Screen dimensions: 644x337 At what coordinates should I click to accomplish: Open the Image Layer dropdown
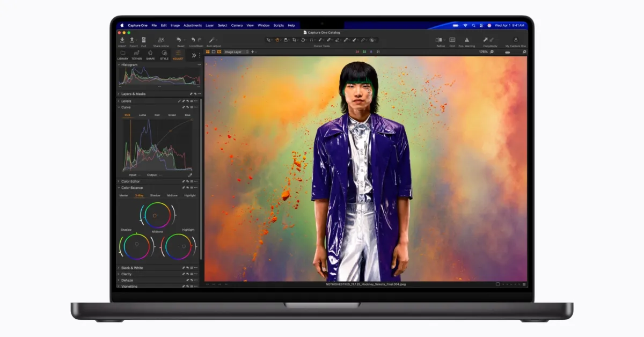pos(236,52)
